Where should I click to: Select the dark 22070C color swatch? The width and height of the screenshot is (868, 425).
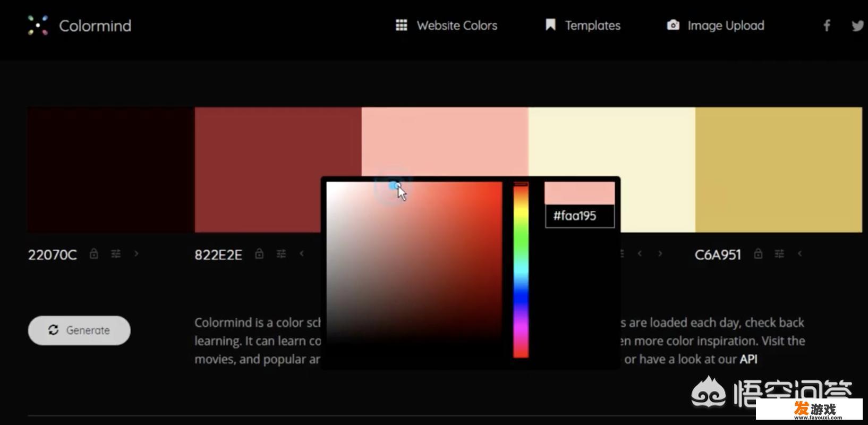(x=111, y=170)
